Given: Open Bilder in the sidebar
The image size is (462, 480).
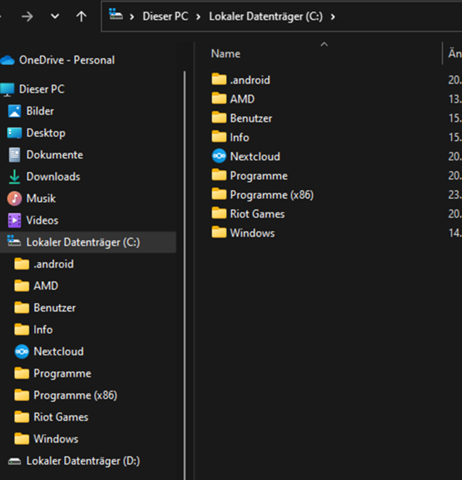Looking at the screenshot, I should [x=40, y=111].
